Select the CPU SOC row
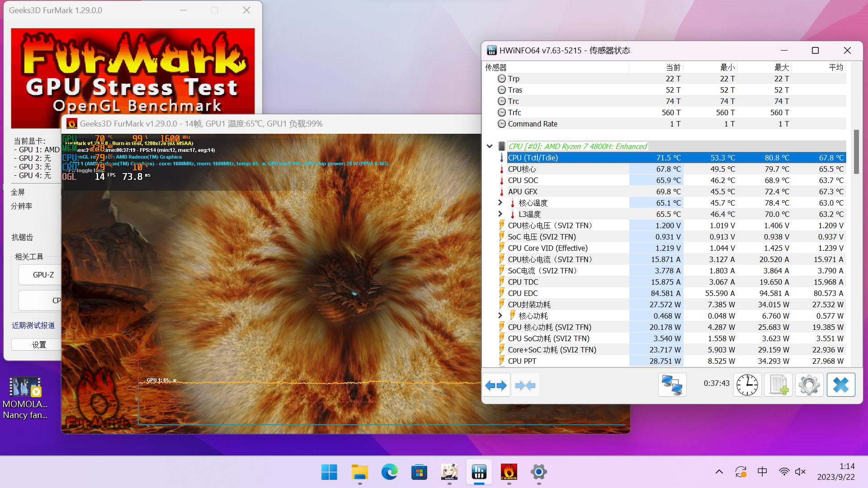 [x=672, y=180]
